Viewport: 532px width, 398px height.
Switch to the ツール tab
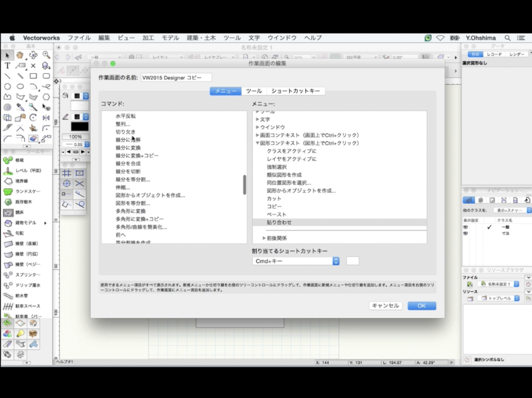pos(254,91)
